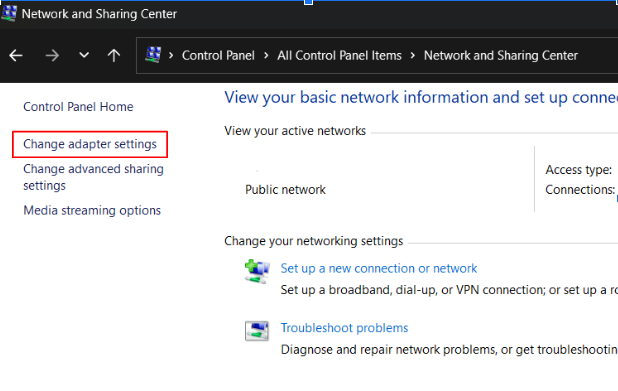Select All Control Panel Items breadcrumb
This screenshot has height=391, width=618.
click(x=339, y=56)
